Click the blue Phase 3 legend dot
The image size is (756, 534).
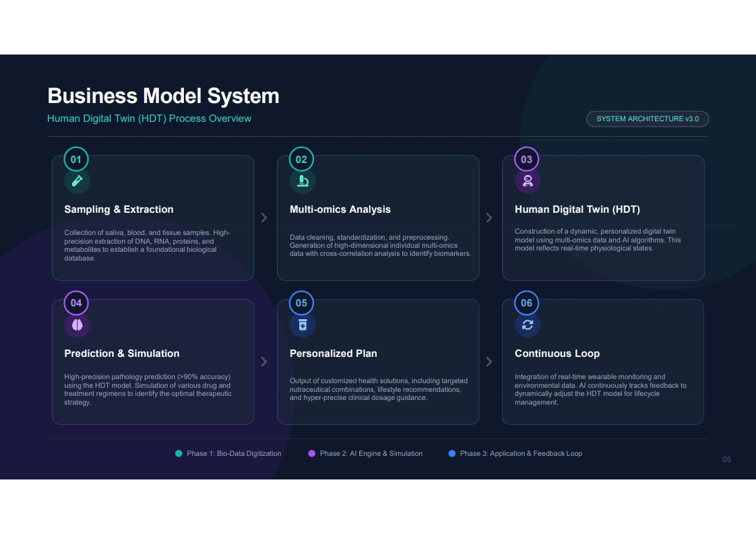[x=451, y=453]
